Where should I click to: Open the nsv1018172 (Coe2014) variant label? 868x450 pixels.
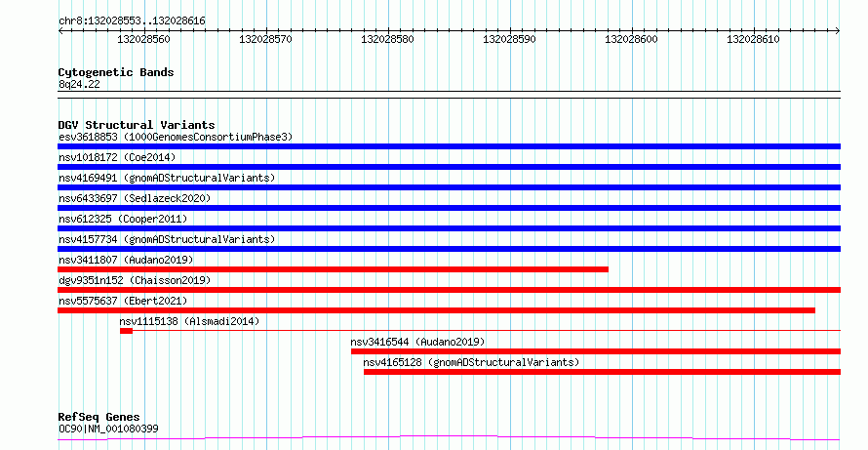coord(117,157)
